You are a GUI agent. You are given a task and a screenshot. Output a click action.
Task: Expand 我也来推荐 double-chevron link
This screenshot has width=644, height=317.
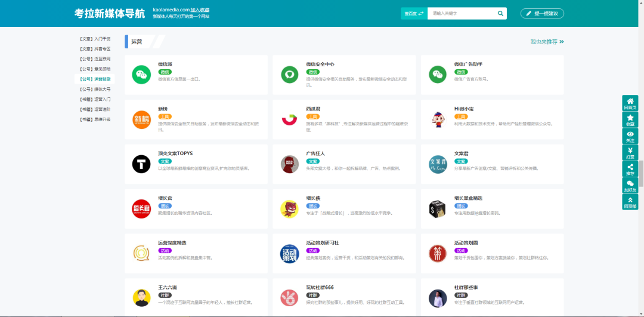pyautogui.click(x=547, y=42)
